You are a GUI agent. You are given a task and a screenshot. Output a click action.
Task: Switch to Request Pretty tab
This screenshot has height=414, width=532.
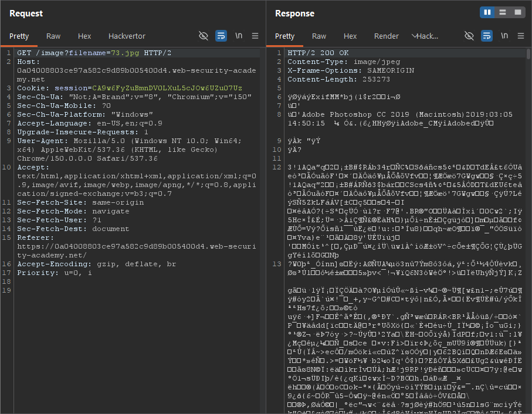tap(19, 36)
